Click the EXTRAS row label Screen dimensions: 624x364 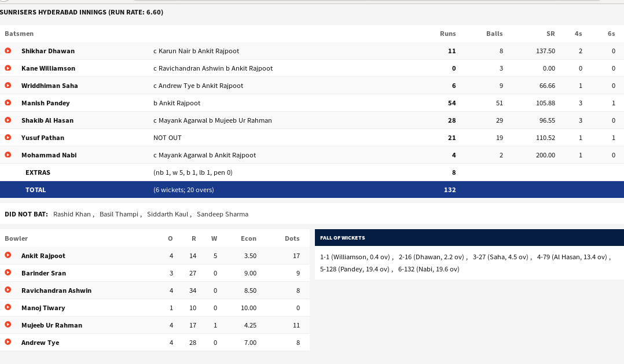(38, 172)
